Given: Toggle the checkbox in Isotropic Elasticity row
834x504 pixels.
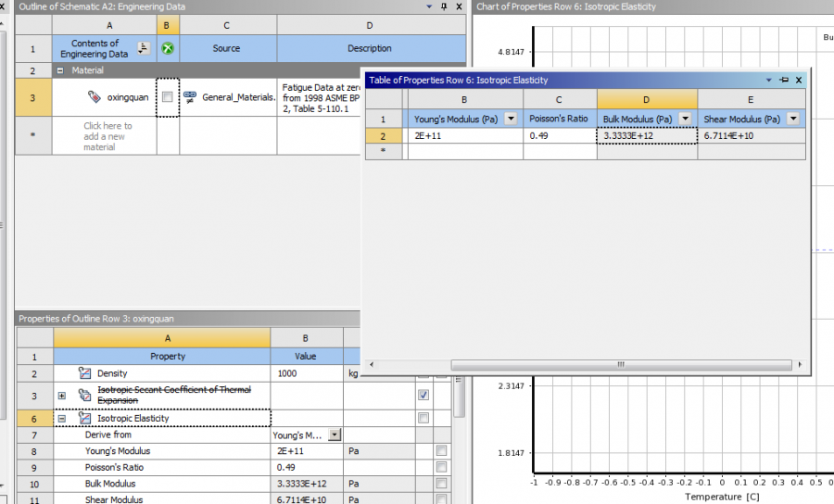Looking at the screenshot, I should click(423, 418).
